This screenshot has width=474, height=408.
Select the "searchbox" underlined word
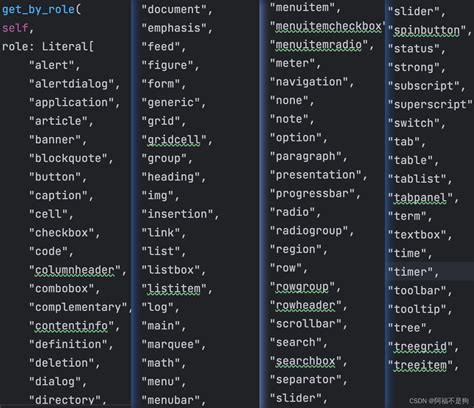306,361
